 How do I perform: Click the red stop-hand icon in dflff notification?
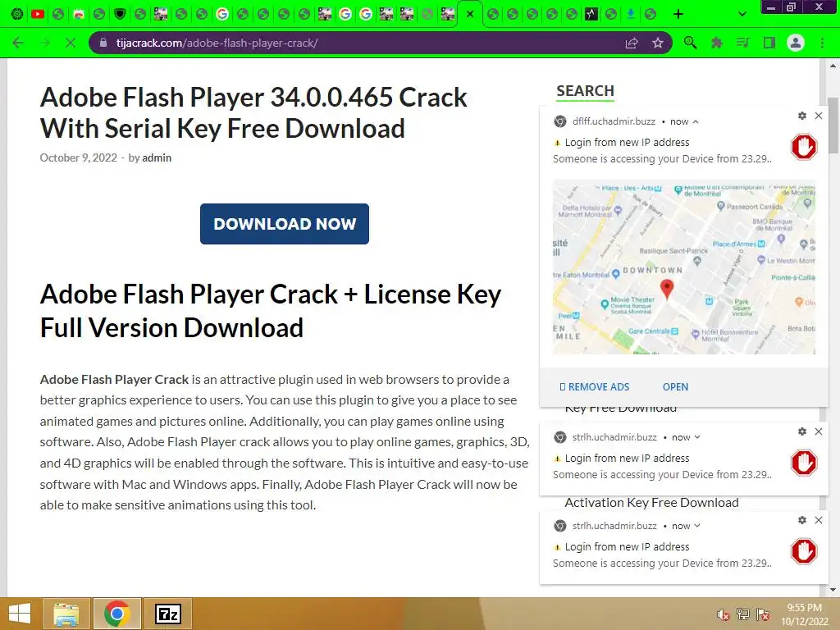pyautogui.click(x=804, y=147)
